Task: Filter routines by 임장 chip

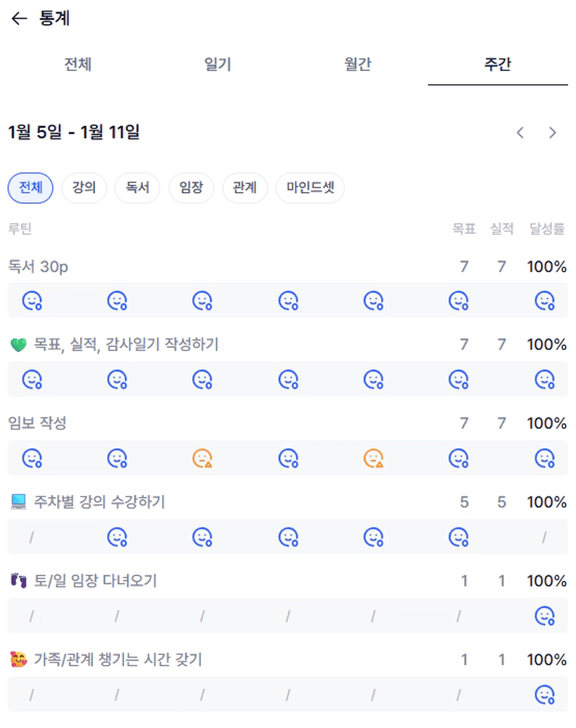Action: coord(191,188)
